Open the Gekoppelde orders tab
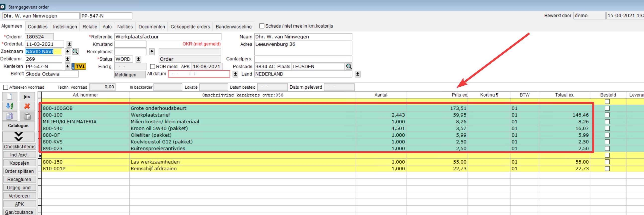 coord(190,27)
